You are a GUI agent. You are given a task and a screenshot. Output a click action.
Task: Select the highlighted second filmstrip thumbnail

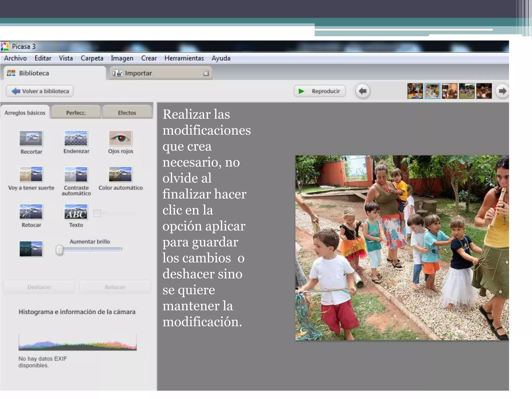[x=433, y=91]
